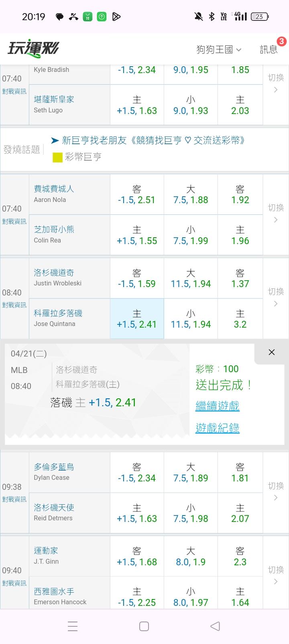289x644 pixels.
Task: Open the Android recent apps menu icon
Action: (73, 626)
